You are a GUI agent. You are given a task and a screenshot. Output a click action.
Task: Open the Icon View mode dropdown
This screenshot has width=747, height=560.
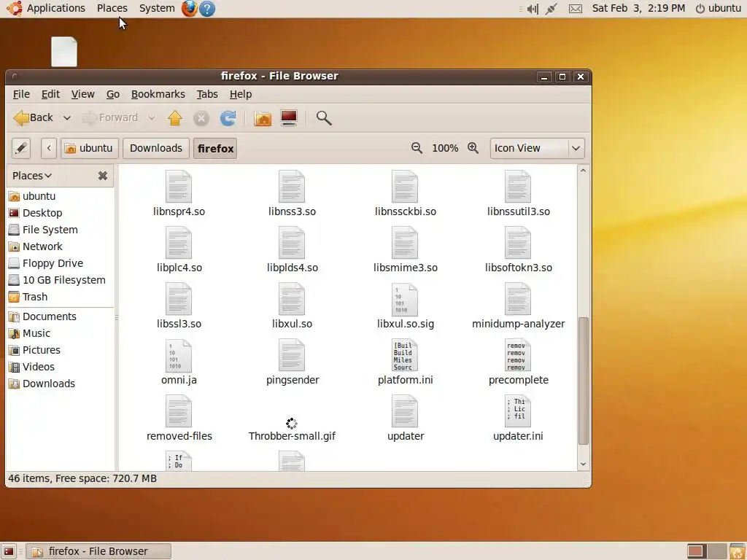click(537, 148)
